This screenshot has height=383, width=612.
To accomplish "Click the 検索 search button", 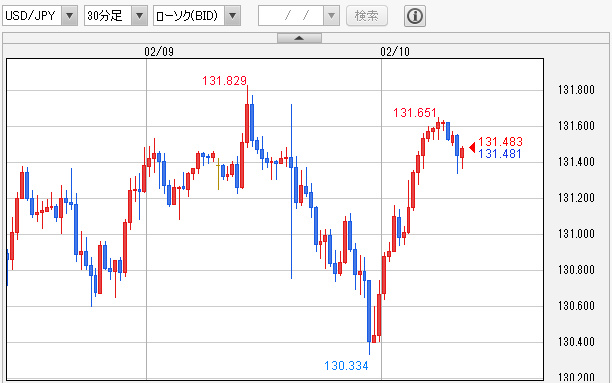I will (x=367, y=16).
